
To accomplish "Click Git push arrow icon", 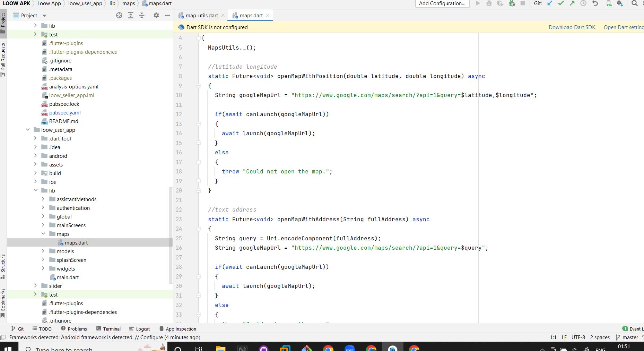I will click(x=572, y=3).
